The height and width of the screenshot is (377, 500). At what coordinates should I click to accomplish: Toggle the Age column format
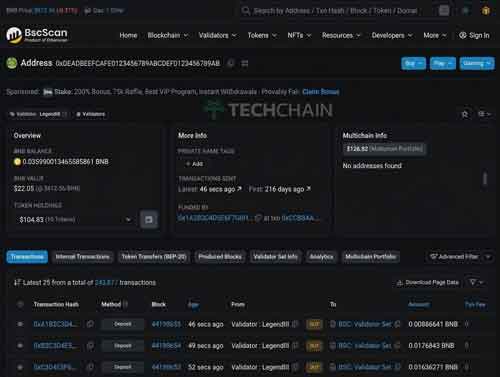(x=193, y=304)
